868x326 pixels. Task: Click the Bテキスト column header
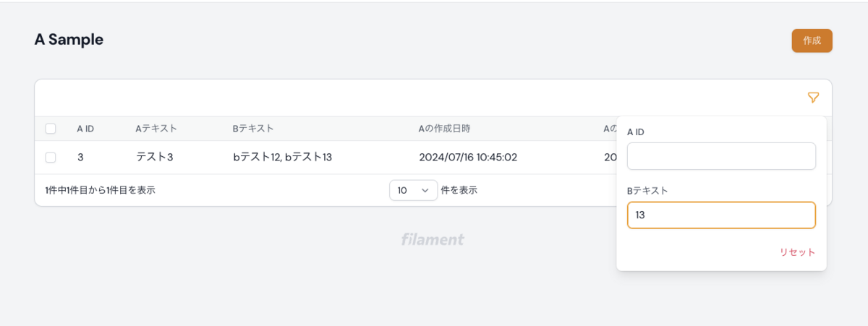pos(253,129)
